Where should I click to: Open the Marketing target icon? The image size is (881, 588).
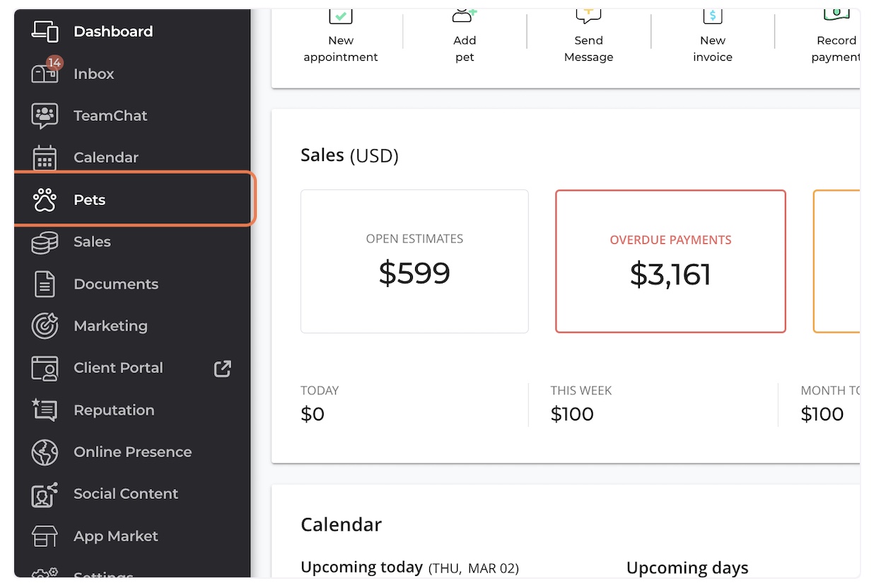pyautogui.click(x=45, y=326)
